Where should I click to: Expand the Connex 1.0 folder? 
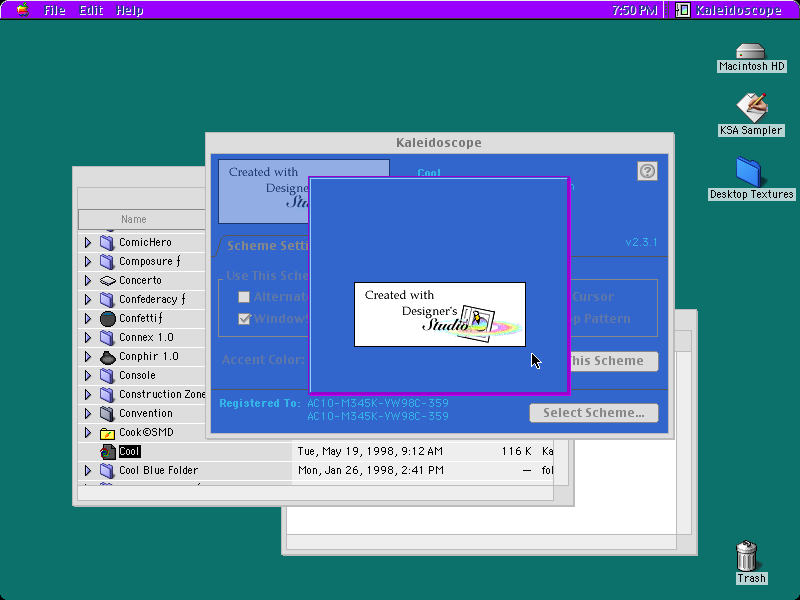point(88,337)
